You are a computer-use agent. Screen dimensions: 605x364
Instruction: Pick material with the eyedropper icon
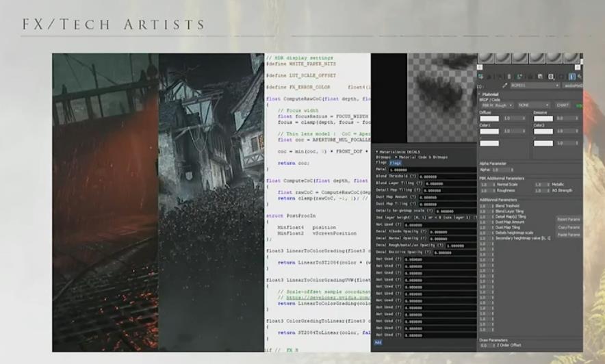pos(504,86)
